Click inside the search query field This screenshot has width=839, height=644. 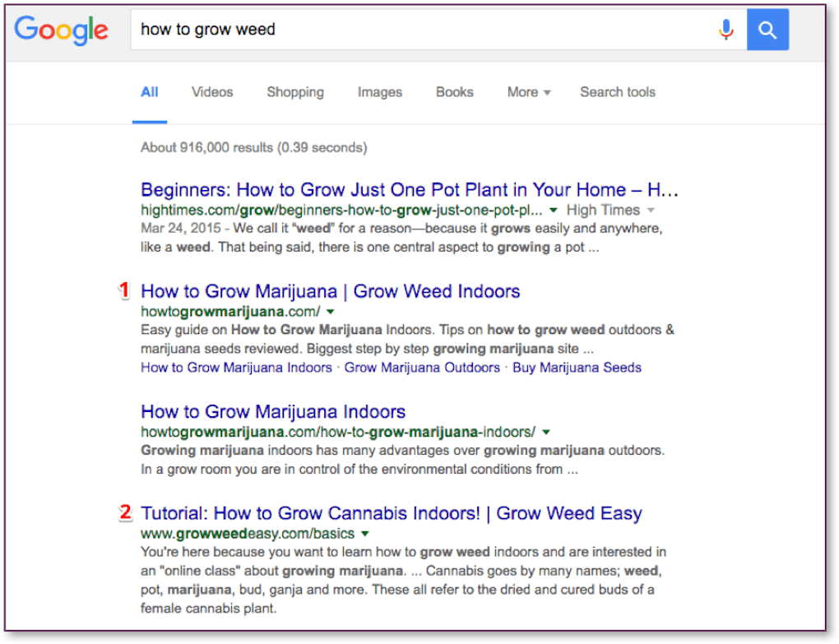411,30
